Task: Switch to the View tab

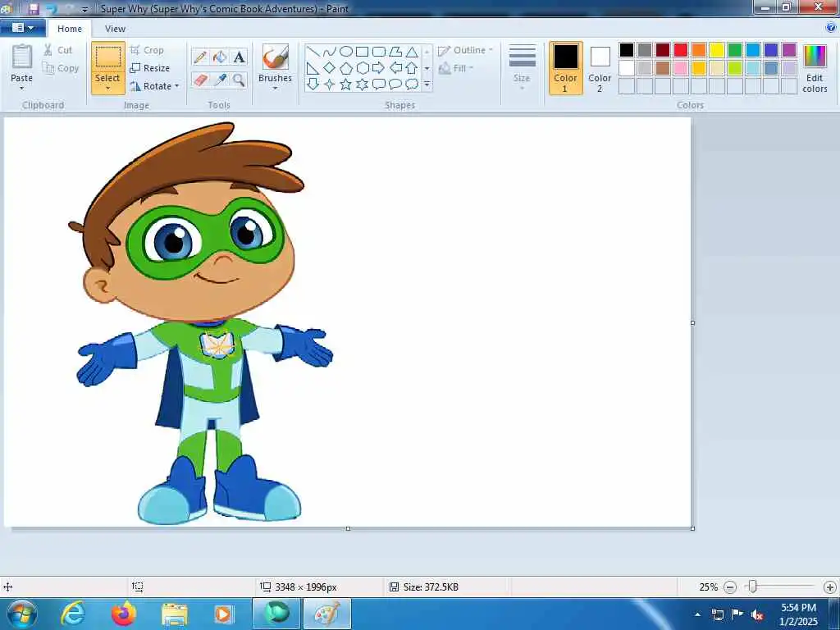Action: point(115,29)
